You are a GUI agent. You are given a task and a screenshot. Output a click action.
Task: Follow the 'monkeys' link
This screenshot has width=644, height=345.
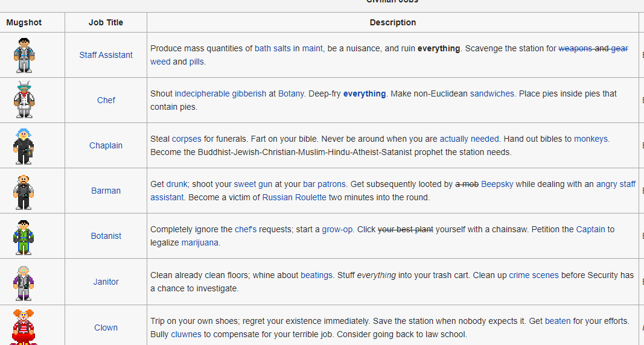(591, 139)
